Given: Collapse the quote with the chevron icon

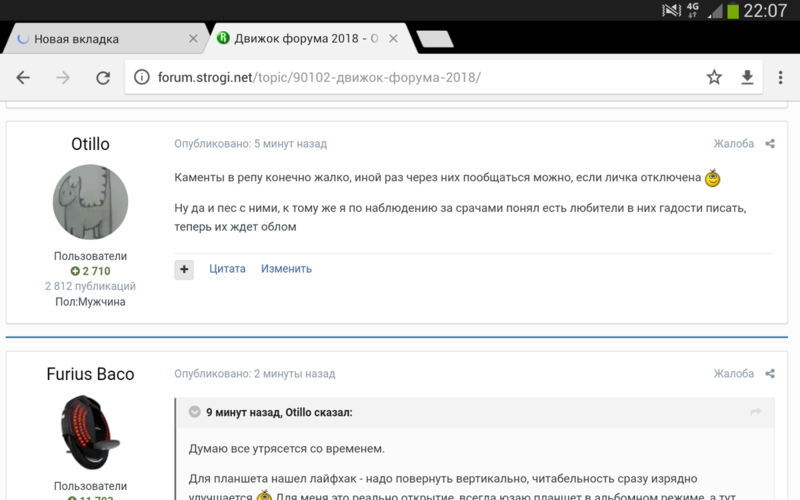Looking at the screenshot, I should pos(194,412).
